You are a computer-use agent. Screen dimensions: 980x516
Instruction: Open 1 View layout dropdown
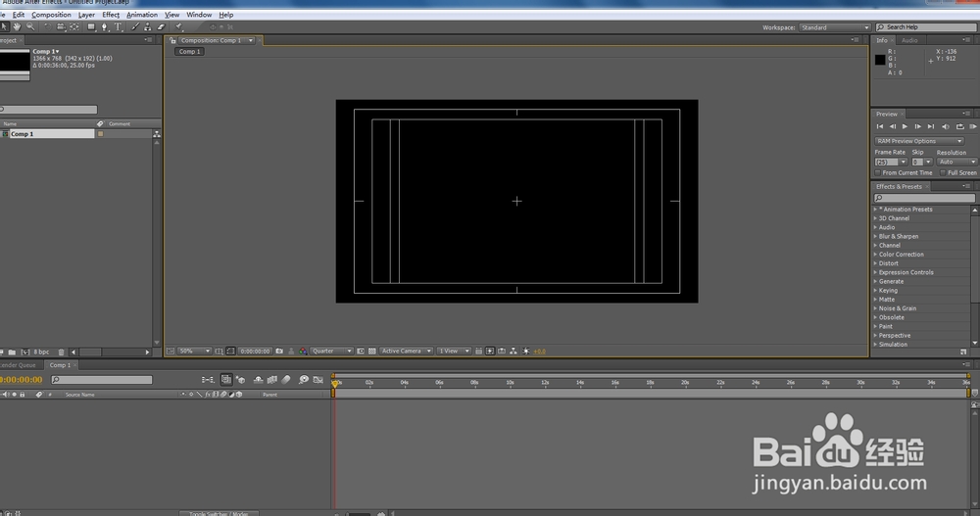(x=454, y=352)
